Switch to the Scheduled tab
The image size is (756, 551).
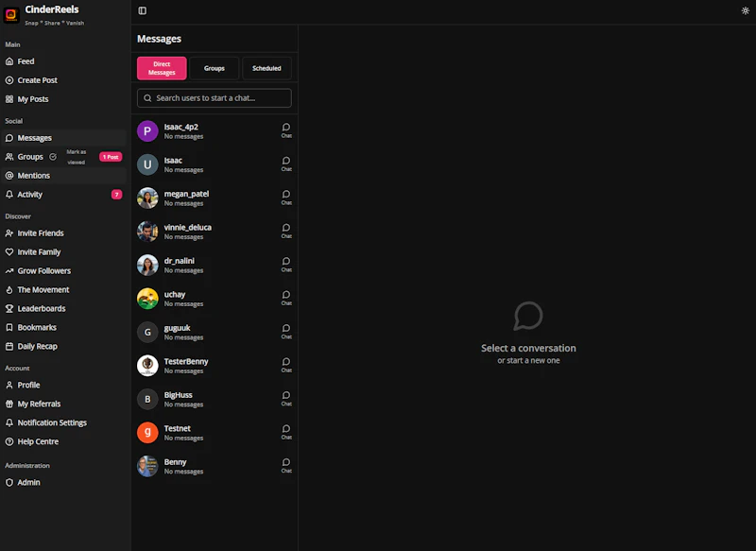[x=266, y=68]
